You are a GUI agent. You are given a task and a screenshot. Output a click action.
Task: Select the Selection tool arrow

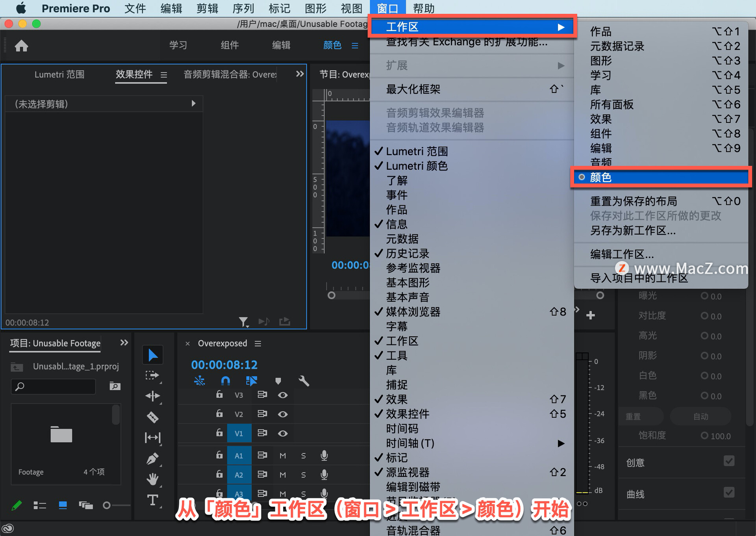(153, 355)
